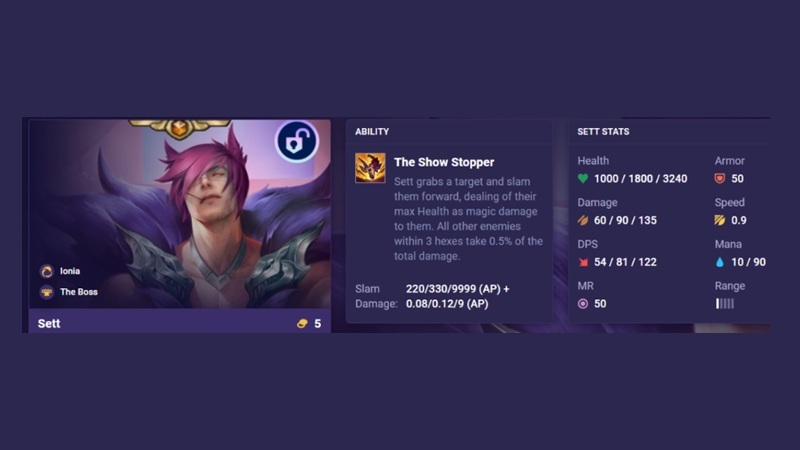This screenshot has width=800, height=450.
Task: Click the Range bar indicator
Action: coord(724,304)
